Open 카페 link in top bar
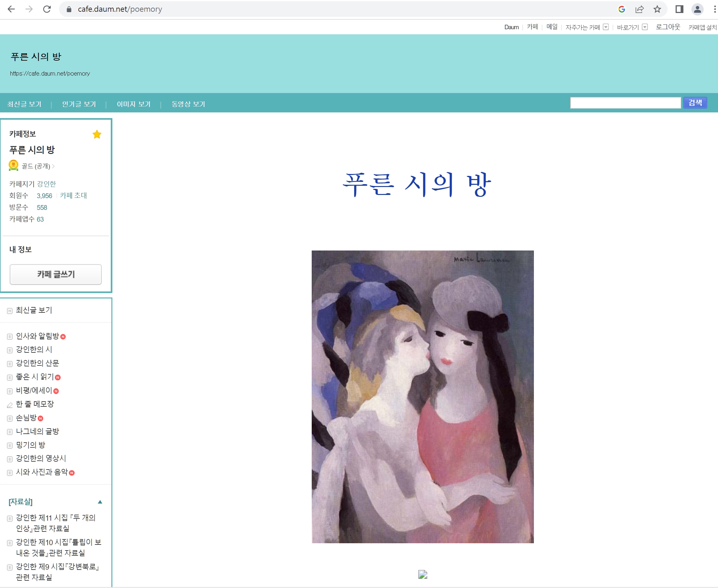This screenshot has width=718, height=588. pos(532,27)
